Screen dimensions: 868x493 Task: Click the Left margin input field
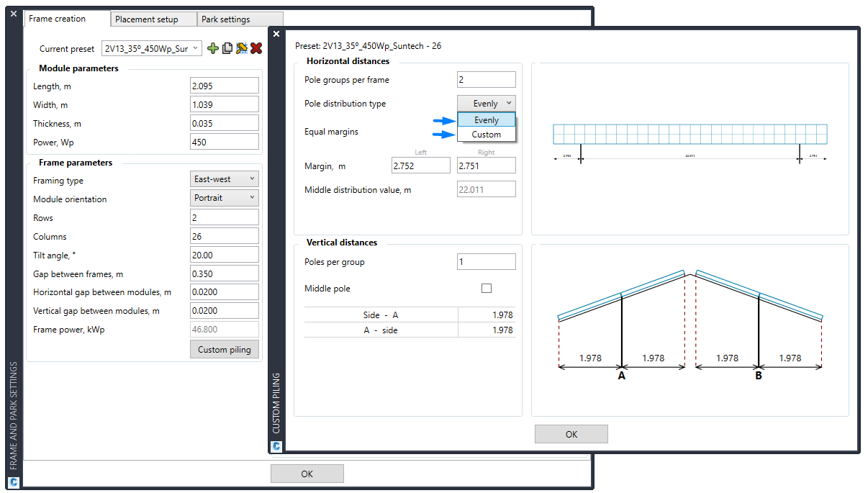point(420,165)
